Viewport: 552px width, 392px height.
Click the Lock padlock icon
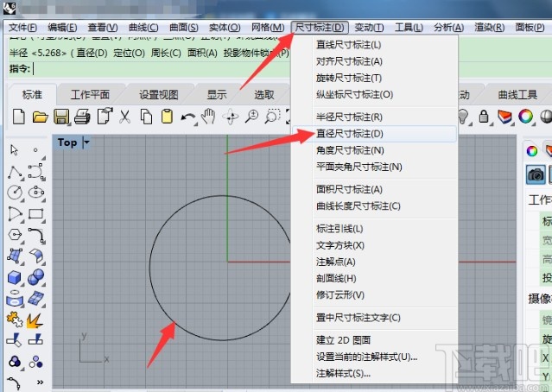coord(484,117)
